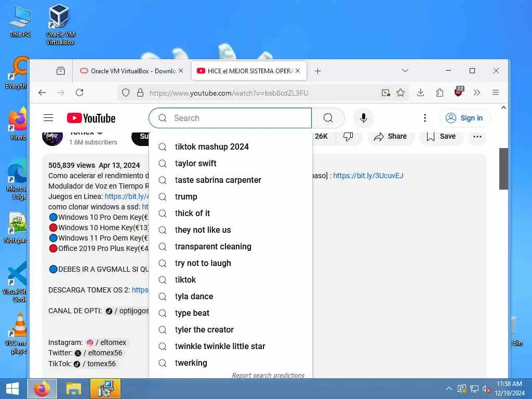The height and width of the screenshot is (399, 532).
Task: Open the tracking protection shield icon
Action: [x=126, y=92]
